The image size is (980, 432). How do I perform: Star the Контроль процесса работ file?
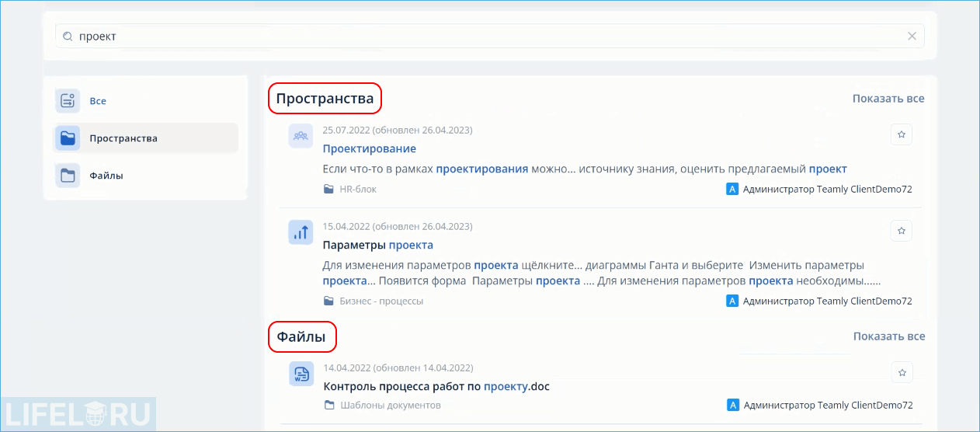coord(902,373)
